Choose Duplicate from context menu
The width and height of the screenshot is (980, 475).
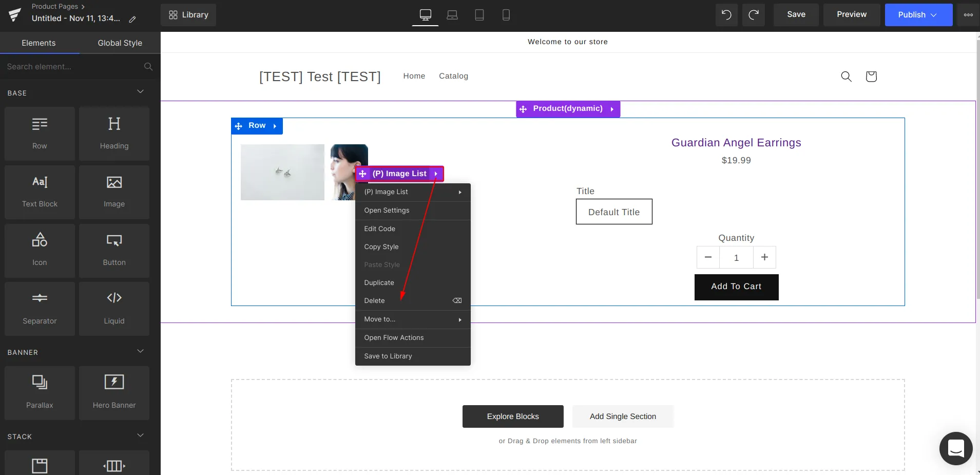(x=379, y=283)
